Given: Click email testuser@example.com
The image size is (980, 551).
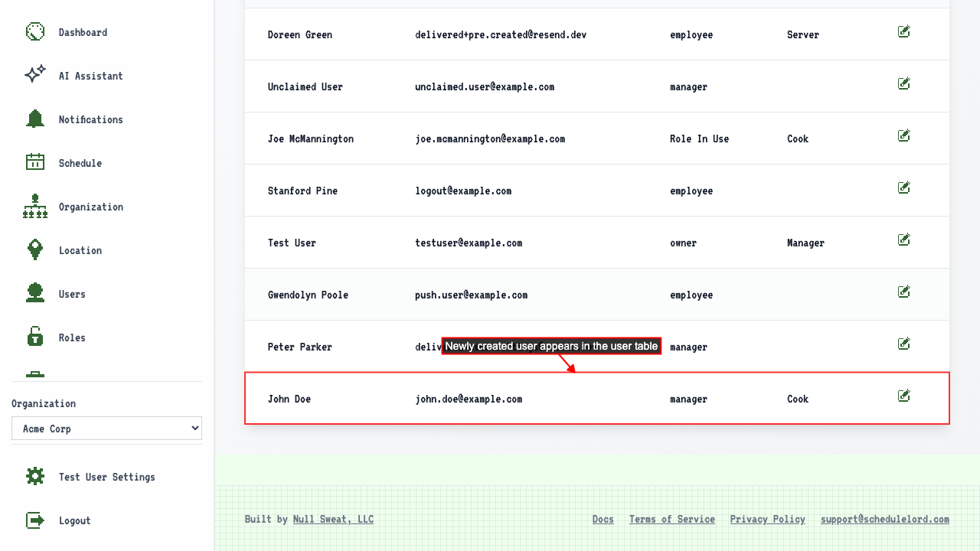Looking at the screenshot, I should click(469, 243).
